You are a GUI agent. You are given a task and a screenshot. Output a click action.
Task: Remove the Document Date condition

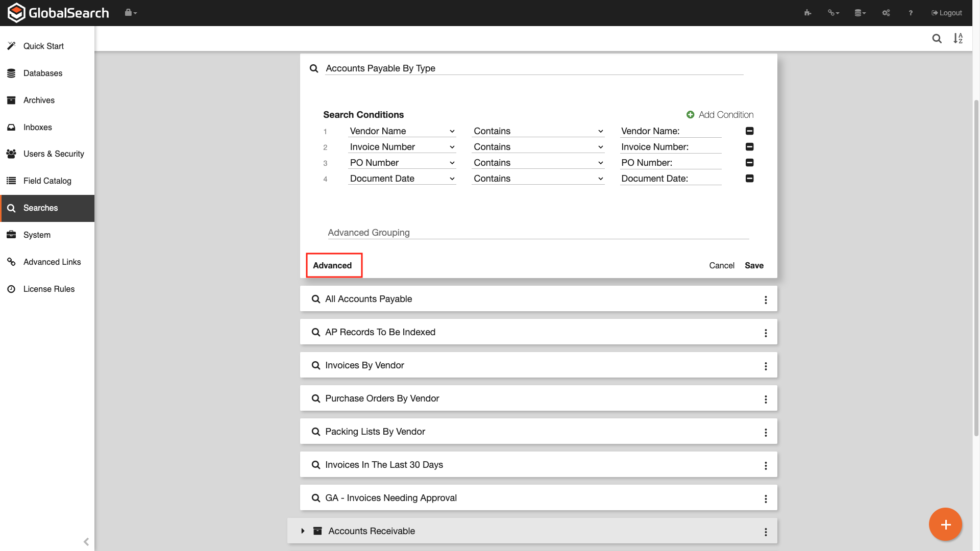(749, 179)
